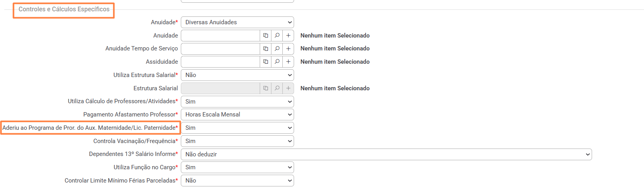Click the copy icon in Anuidade row
Image resolution: width=644 pixels, height=188 pixels.
[266, 36]
